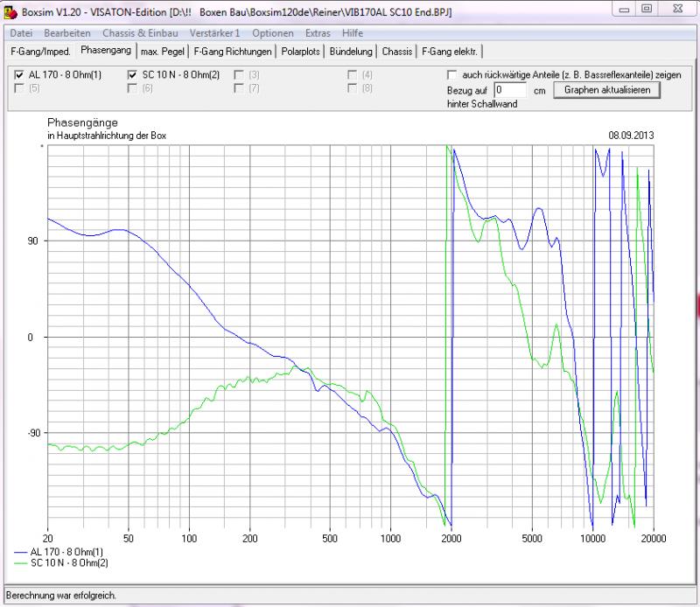Open the Optionen menu
Screen dimensions: 700x607
(272, 32)
